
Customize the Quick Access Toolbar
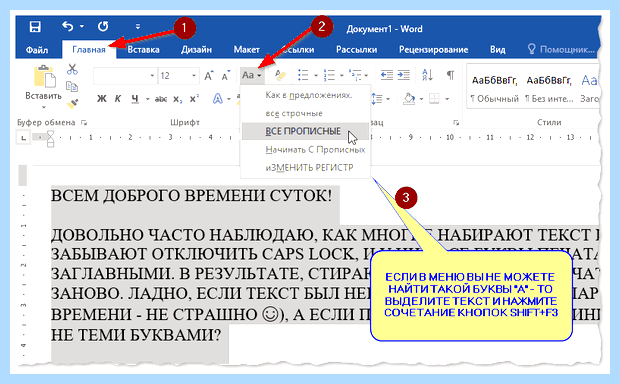138,27
